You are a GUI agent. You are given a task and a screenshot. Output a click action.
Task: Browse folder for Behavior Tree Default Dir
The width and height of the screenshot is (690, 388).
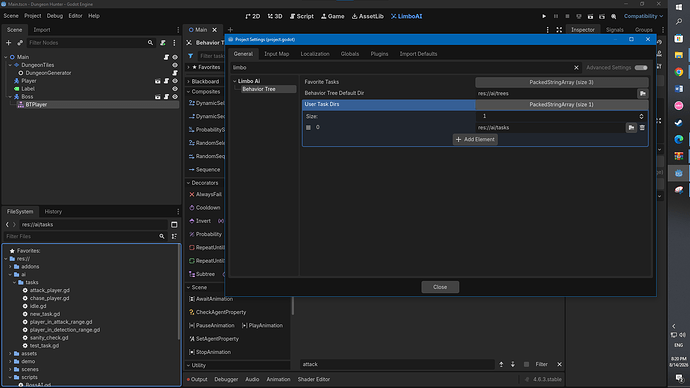[x=642, y=93]
